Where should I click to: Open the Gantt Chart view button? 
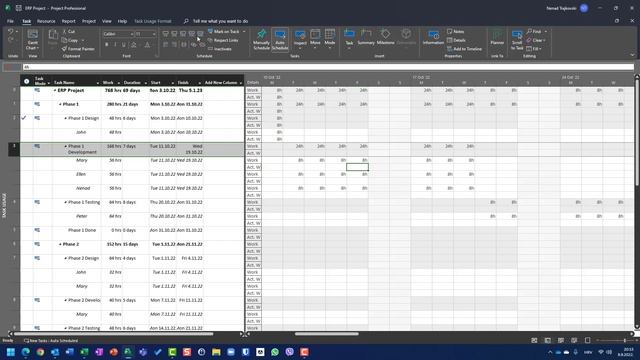pos(33,40)
